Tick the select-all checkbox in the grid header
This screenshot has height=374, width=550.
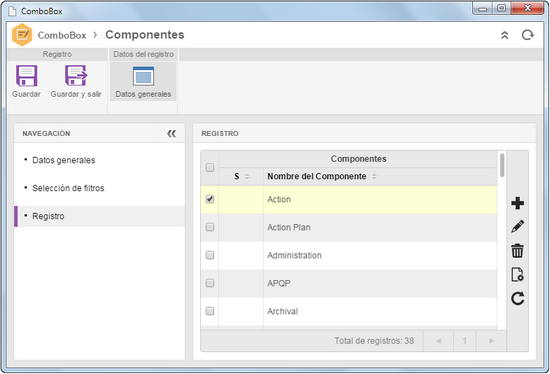(x=210, y=168)
